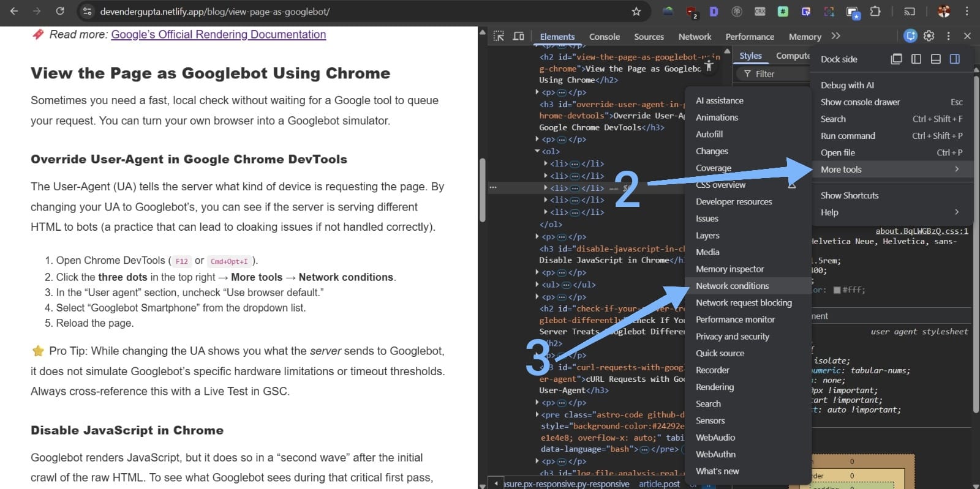This screenshot has height=489, width=980.
Task: Open the about.BqLWGBzQ.css:1 source link
Action: [x=922, y=231]
